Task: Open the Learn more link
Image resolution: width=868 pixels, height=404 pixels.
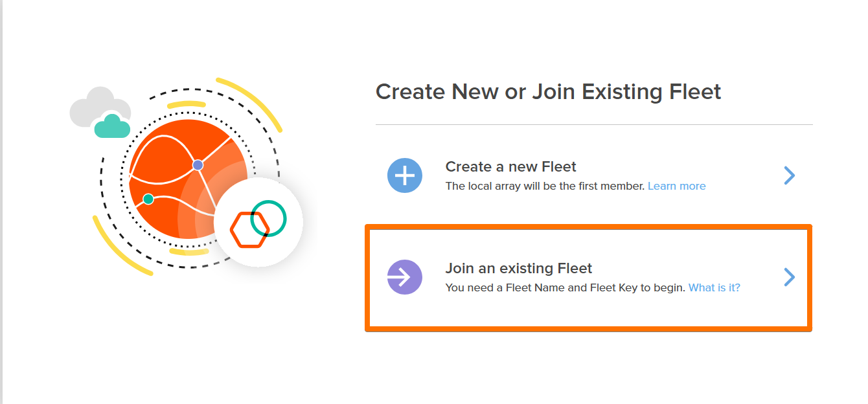Action: (x=677, y=186)
